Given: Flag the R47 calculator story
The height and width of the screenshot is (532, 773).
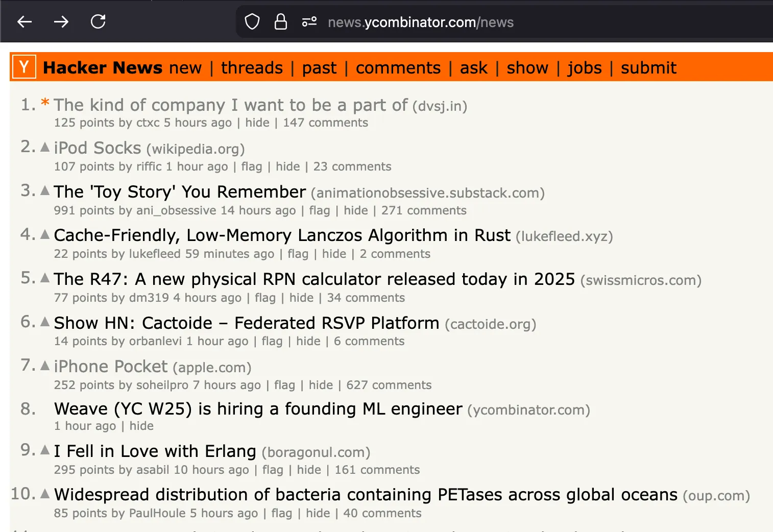Looking at the screenshot, I should [x=265, y=298].
